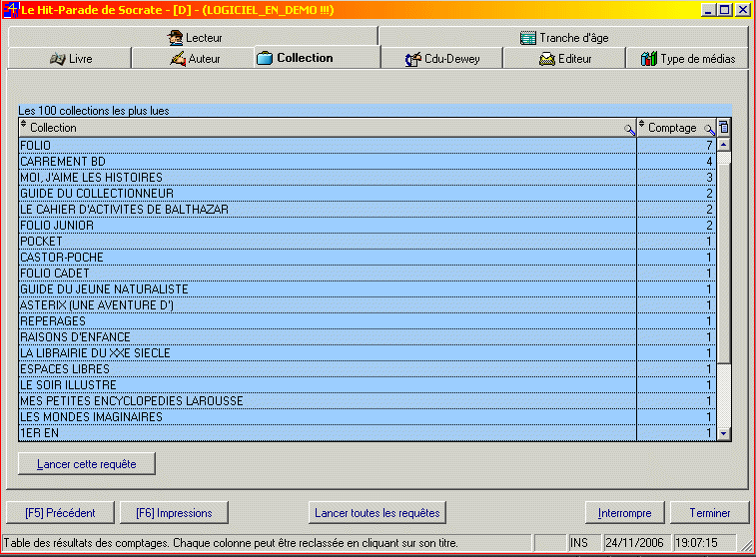Click the Terminer button
Screen dimensions: 756x557
click(x=710, y=513)
